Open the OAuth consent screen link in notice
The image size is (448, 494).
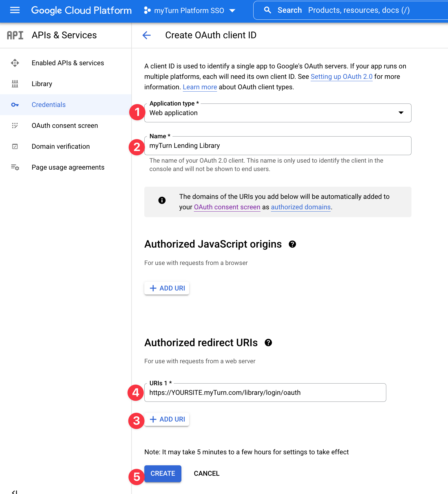pyautogui.click(x=227, y=207)
